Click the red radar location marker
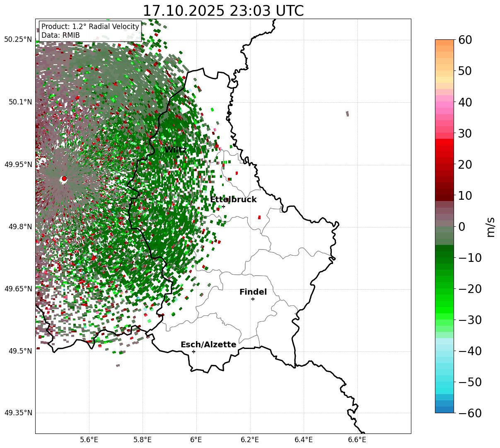Screen dimensions: 500x448 (x=64, y=179)
